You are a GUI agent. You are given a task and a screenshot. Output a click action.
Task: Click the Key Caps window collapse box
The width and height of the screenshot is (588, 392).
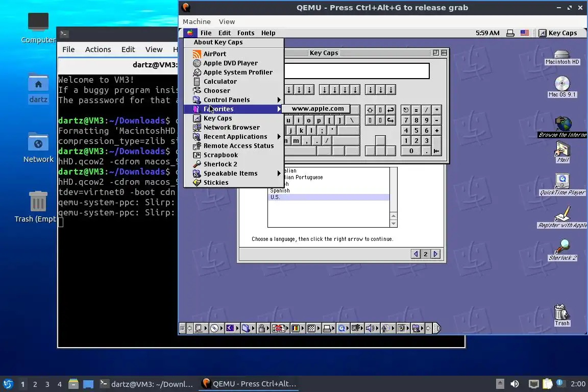point(445,53)
